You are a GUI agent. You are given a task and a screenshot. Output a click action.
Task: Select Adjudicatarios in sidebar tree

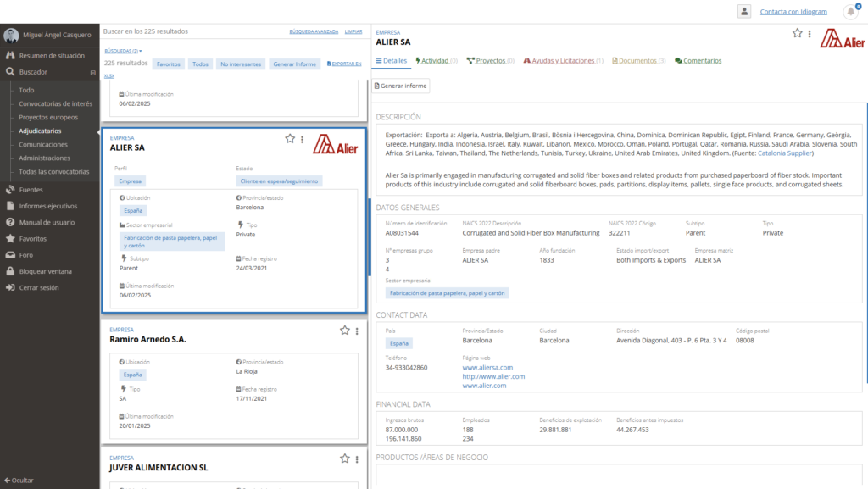tap(40, 131)
